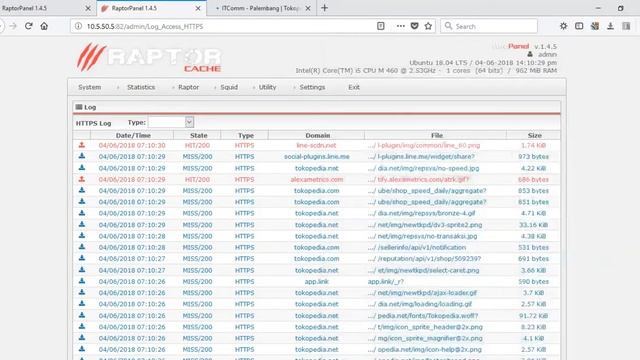The width and height of the screenshot is (640, 360).
Task: Show the sidebars icon in the toolbar
Action: (x=579, y=26)
